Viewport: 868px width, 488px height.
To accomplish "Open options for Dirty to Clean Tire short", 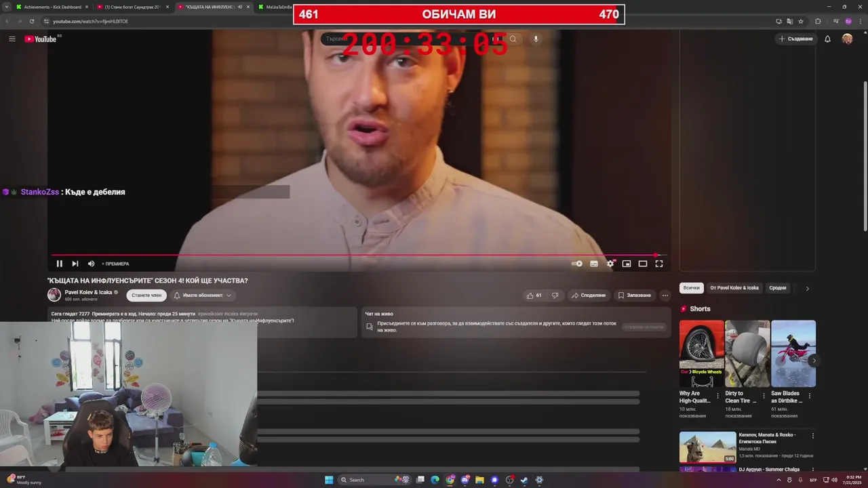I will point(764,396).
